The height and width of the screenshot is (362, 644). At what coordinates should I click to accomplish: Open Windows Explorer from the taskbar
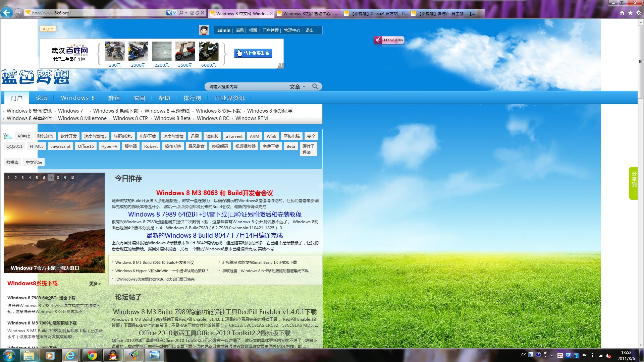click(29, 355)
